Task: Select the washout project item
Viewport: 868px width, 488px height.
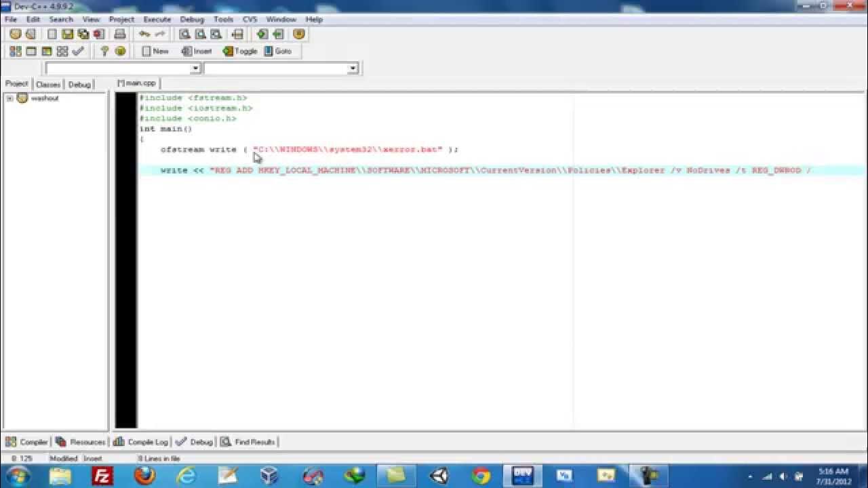Action: coord(45,98)
